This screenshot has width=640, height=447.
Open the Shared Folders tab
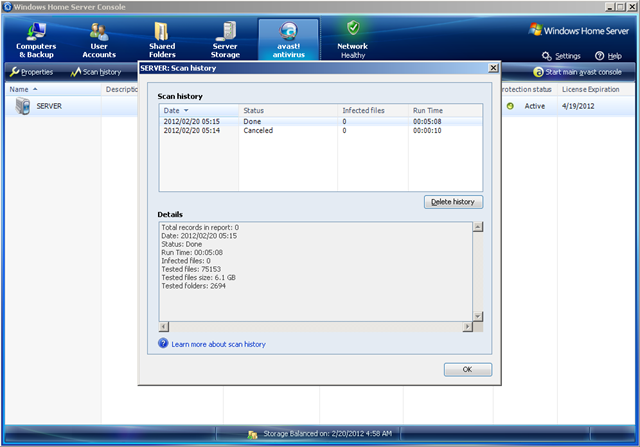162,40
